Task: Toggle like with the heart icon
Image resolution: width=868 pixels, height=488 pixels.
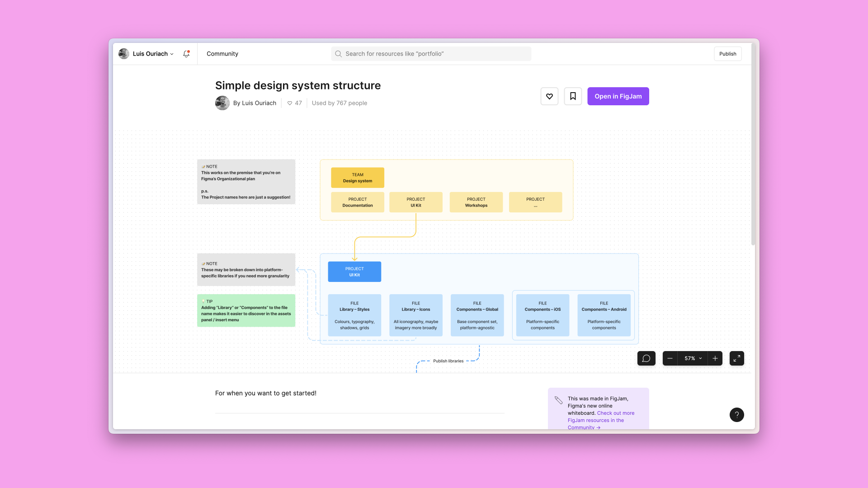Action: tap(549, 96)
